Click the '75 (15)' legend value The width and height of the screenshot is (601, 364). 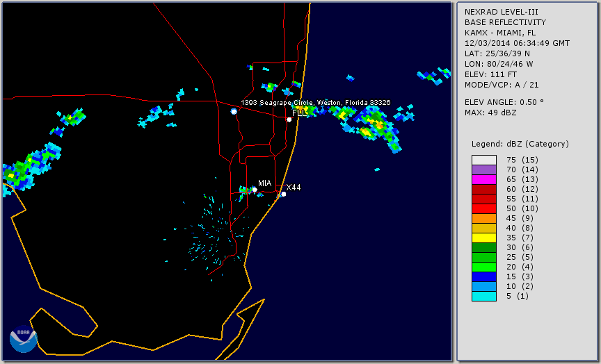[x=522, y=160]
